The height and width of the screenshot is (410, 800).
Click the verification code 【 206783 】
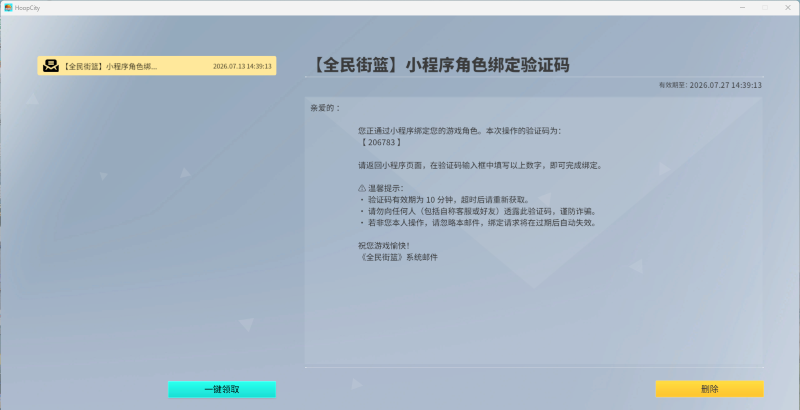(381, 142)
